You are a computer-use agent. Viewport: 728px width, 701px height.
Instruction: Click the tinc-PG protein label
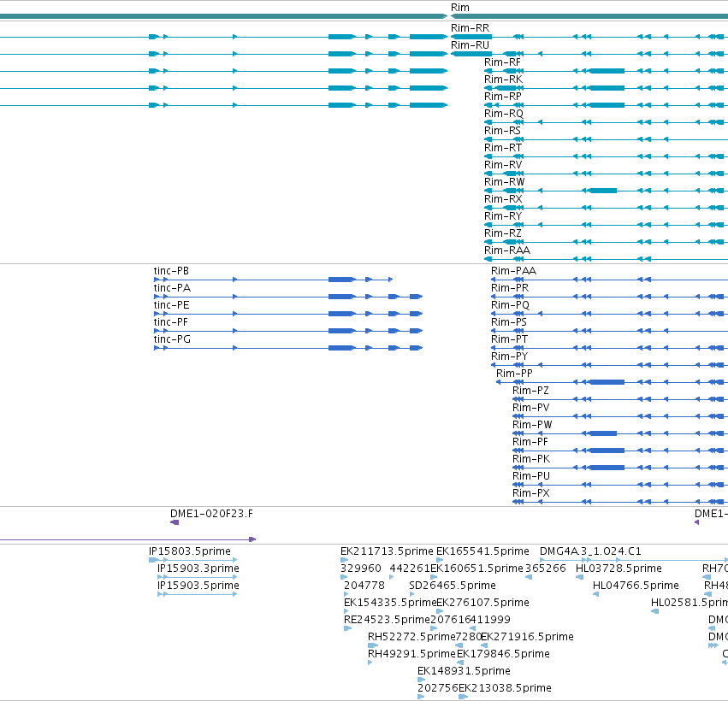point(172,339)
